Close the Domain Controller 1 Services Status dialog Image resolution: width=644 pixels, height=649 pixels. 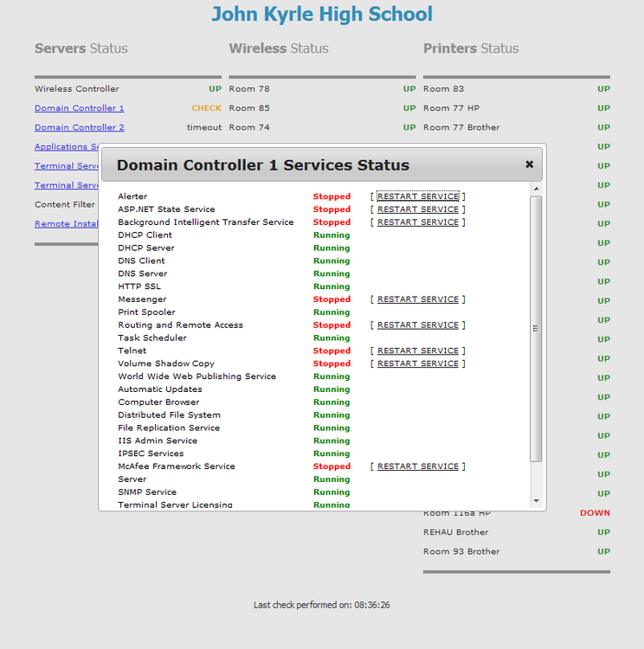529,164
